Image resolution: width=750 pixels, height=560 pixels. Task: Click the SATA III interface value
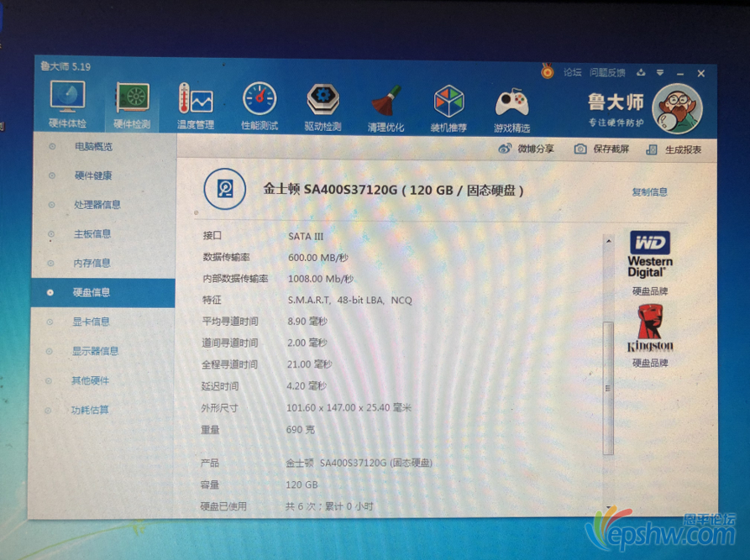[306, 236]
